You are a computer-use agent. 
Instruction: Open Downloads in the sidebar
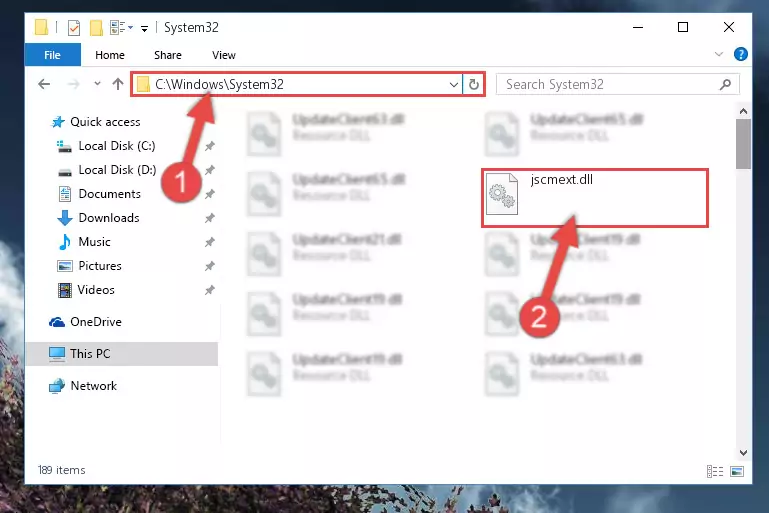pyautogui.click(x=99, y=218)
